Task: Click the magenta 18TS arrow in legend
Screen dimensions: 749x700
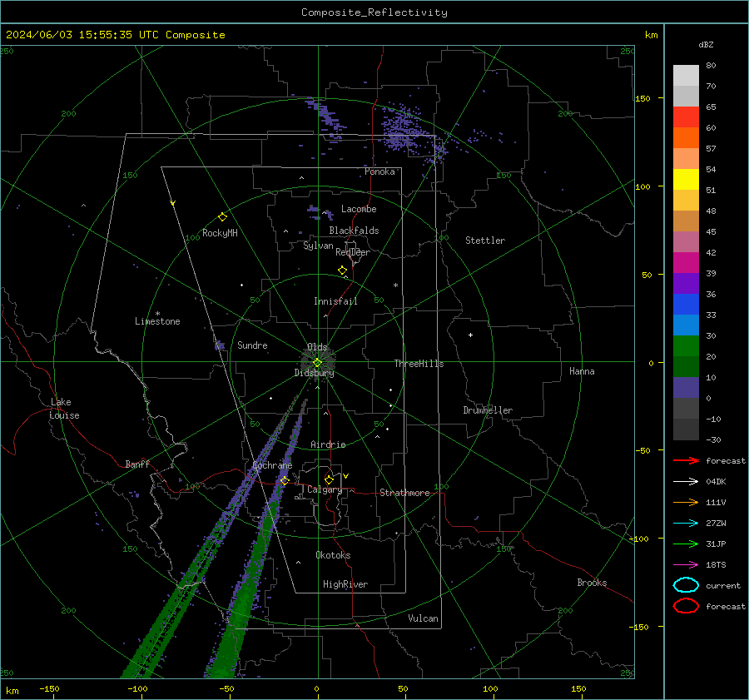Action: point(686,564)
